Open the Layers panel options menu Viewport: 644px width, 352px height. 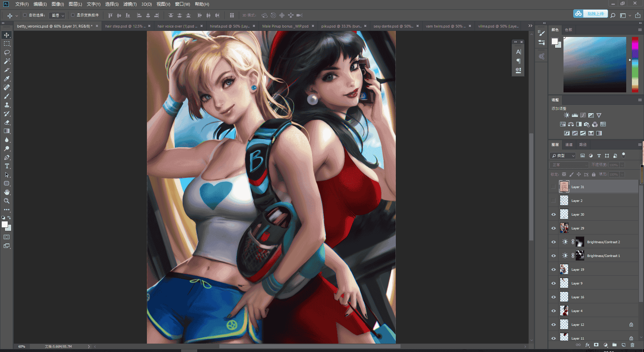pos(640,144)
